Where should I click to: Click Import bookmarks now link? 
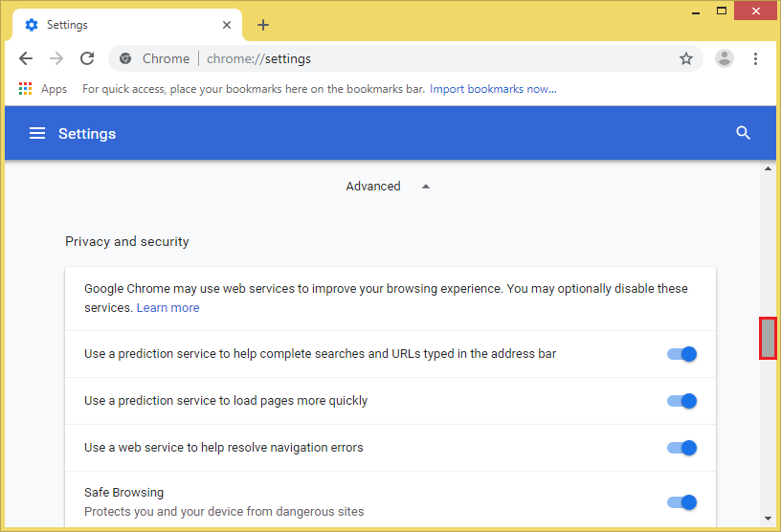point(493,89)
